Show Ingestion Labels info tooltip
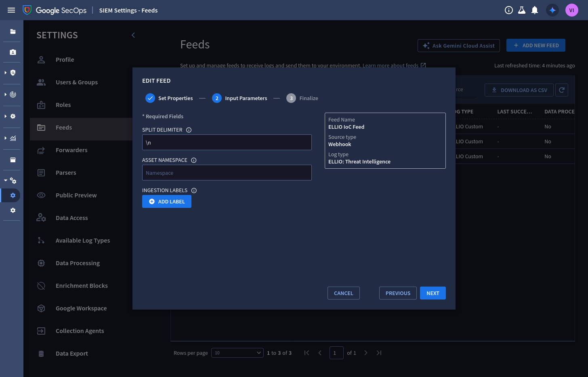Viewport: 588px width, 377px height. pyautogui.click(x=194, y=191)
